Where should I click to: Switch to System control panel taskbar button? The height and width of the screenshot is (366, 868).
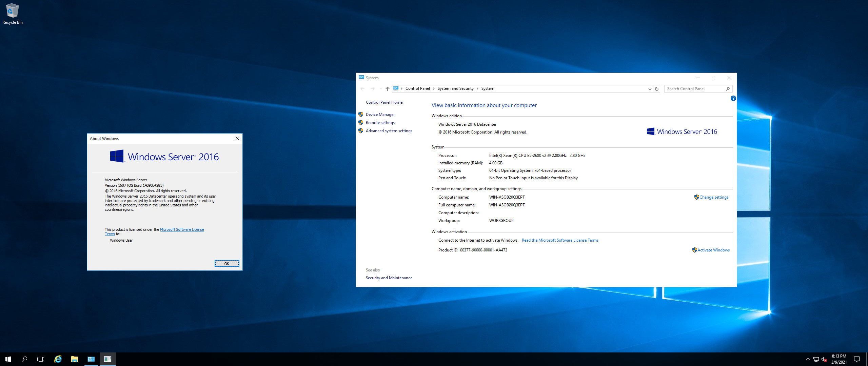click(91, 359)
